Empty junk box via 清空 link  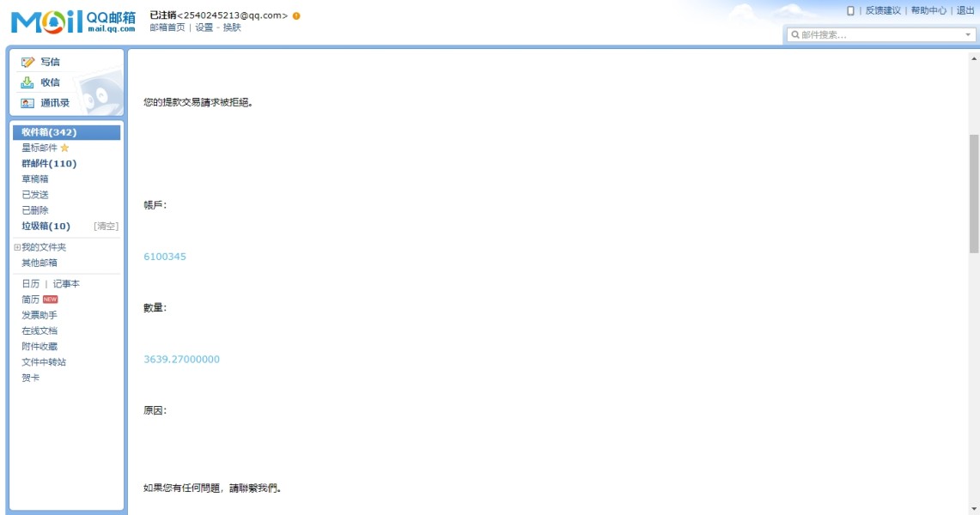(106, 226)
